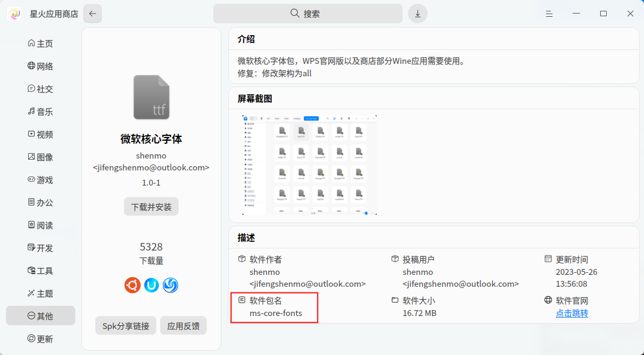Open the 工具 tools category
This screenshot has width=644, height=355.
point(40,271)
